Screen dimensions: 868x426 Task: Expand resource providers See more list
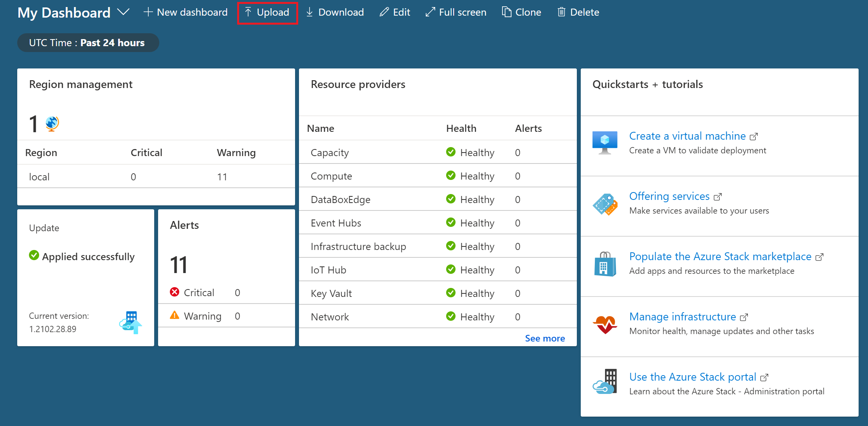tap(545, 338)
